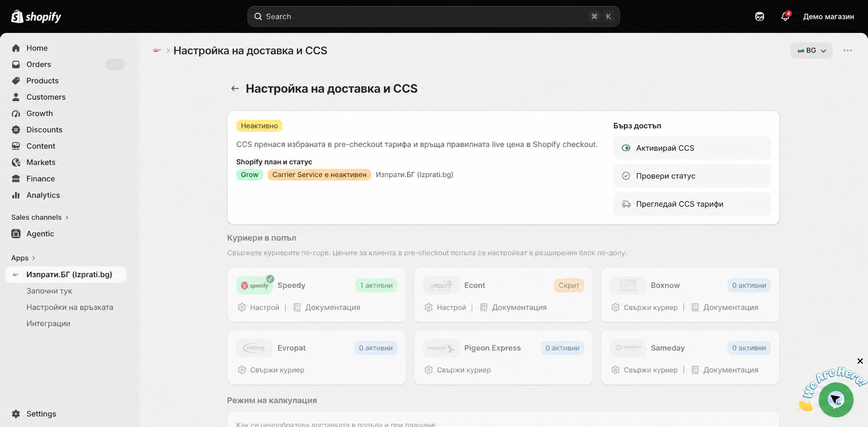Expand the Sales channels section
This screenshot has width=868, height=427.
click(40, 217)
